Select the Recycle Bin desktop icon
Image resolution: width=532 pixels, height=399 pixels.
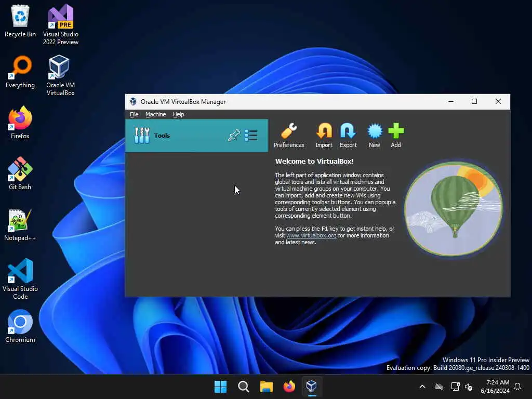click(20, 21)
